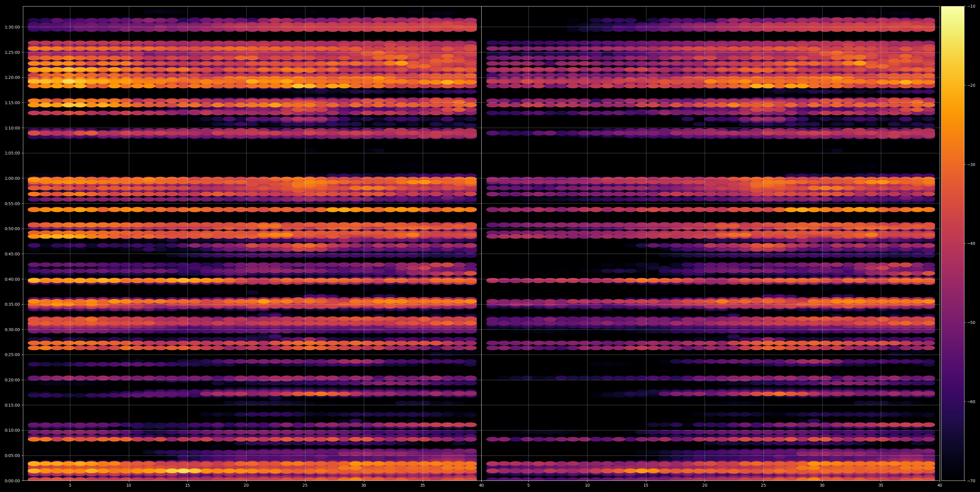The image size is (980, 492).
Task: Click the −10 colorbar tick label
Action: [x=971, y=6]
